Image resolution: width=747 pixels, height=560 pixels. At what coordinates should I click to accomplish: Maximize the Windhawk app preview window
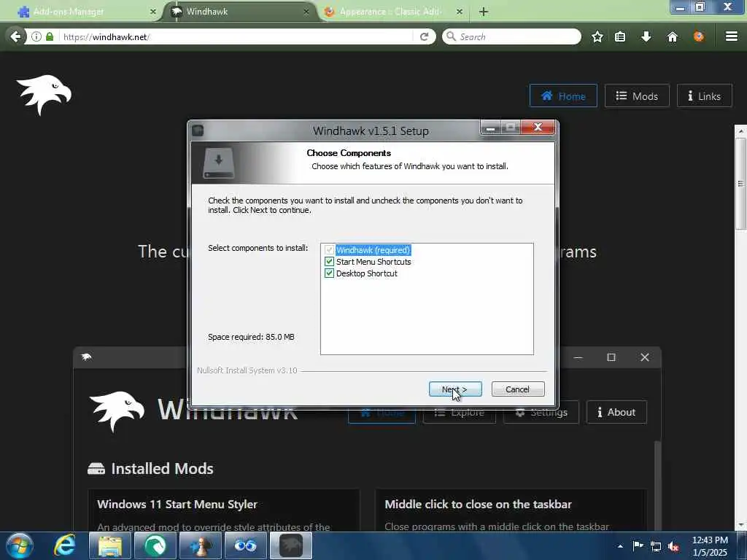(611, 357)
